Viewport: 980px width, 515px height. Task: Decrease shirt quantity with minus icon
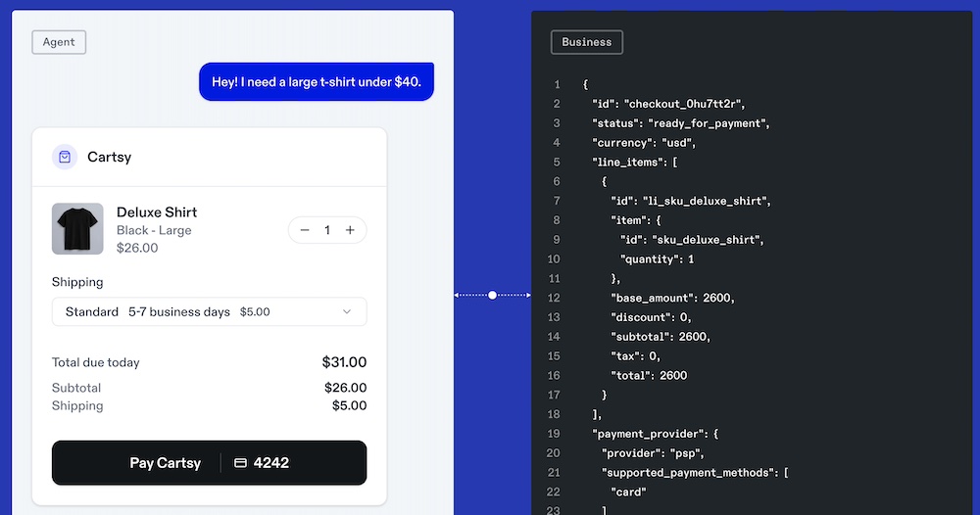tap(305, 230)
